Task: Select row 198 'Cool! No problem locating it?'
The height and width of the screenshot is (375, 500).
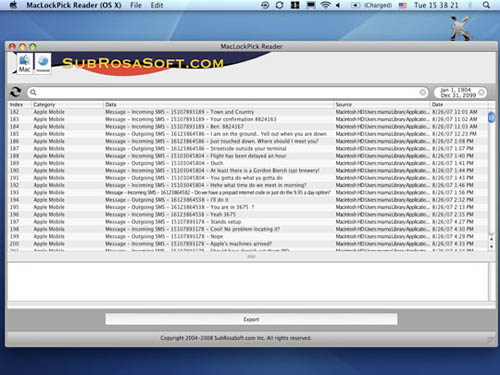Action: [248, 229]
